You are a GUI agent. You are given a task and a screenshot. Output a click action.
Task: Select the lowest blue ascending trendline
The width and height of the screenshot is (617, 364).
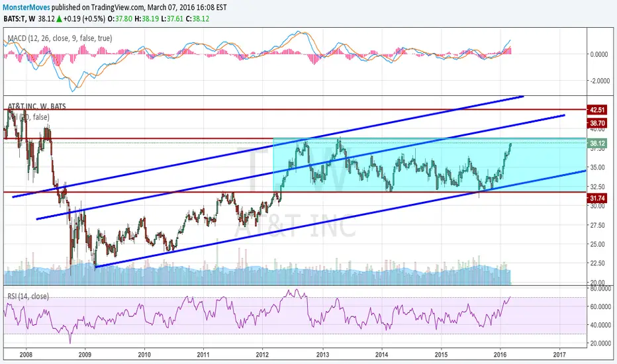(340, 219)
